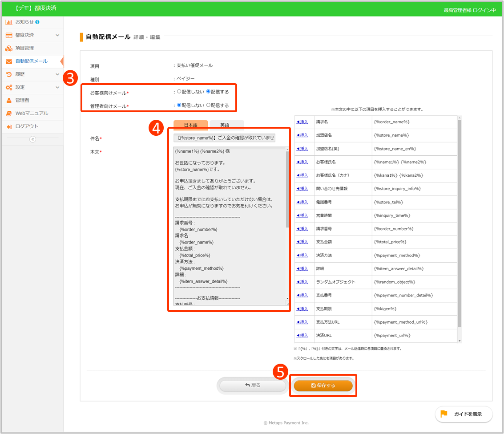The width and height of the screenshot is (504, 434).
Task: Select 配信しない for お客様向けメール
Action: (179, 92)
